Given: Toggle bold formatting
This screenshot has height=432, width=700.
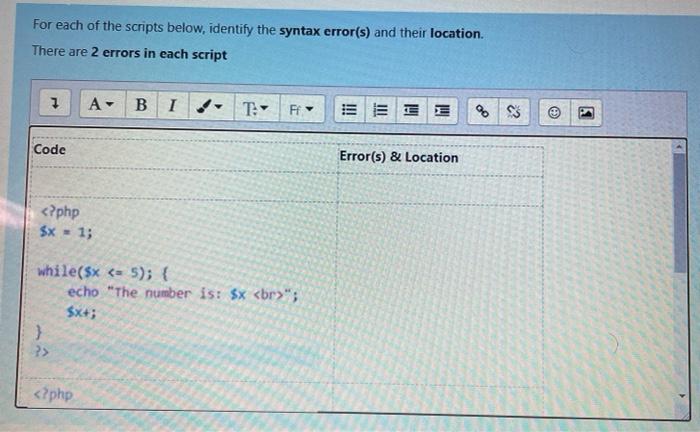Looking at the screenshot, I should [141, 105].
